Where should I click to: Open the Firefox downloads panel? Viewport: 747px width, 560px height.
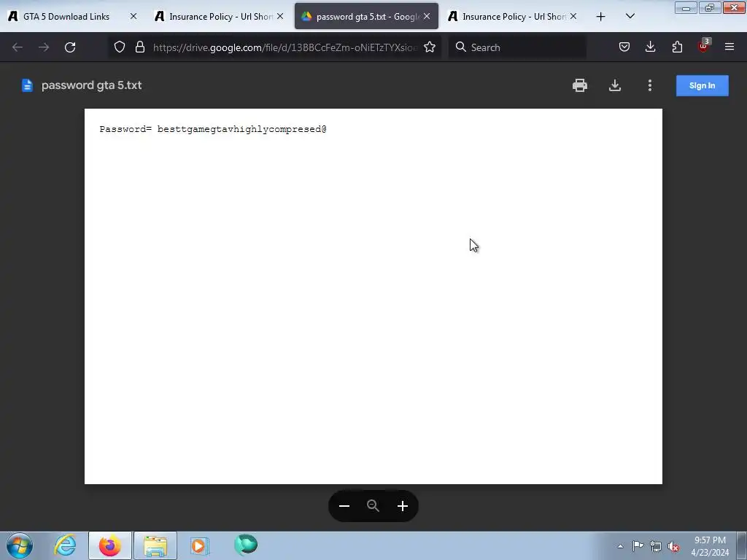pyautogui.click(x=650, y=47)
